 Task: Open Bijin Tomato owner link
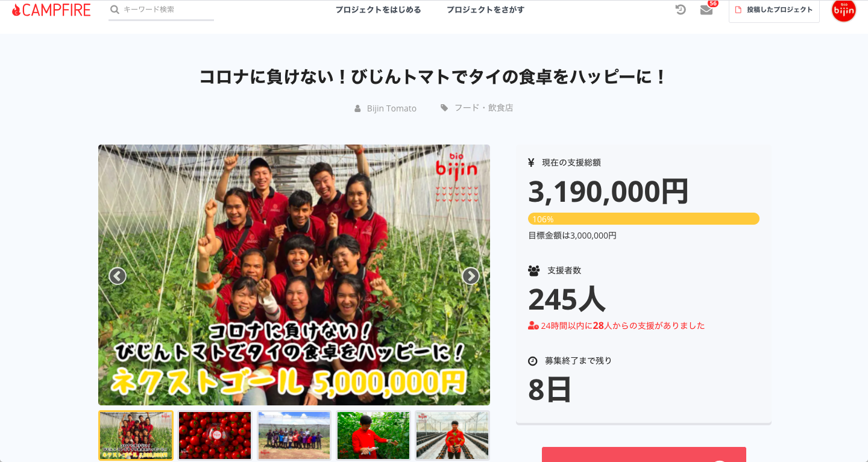[x=392, y=108]
